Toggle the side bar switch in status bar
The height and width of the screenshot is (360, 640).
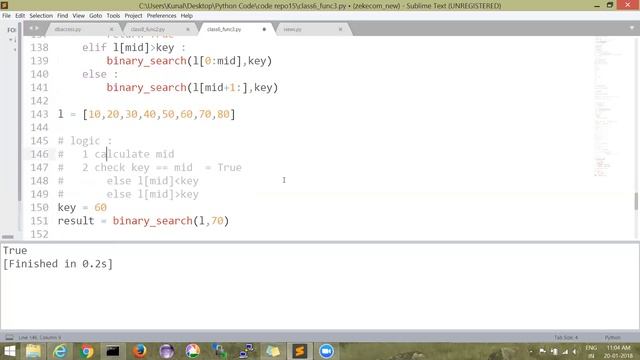9,338
